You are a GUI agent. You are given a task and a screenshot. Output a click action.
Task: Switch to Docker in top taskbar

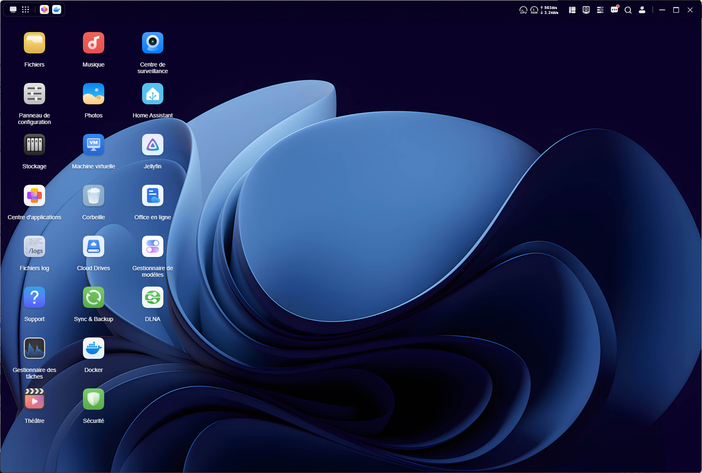[57, 9]
